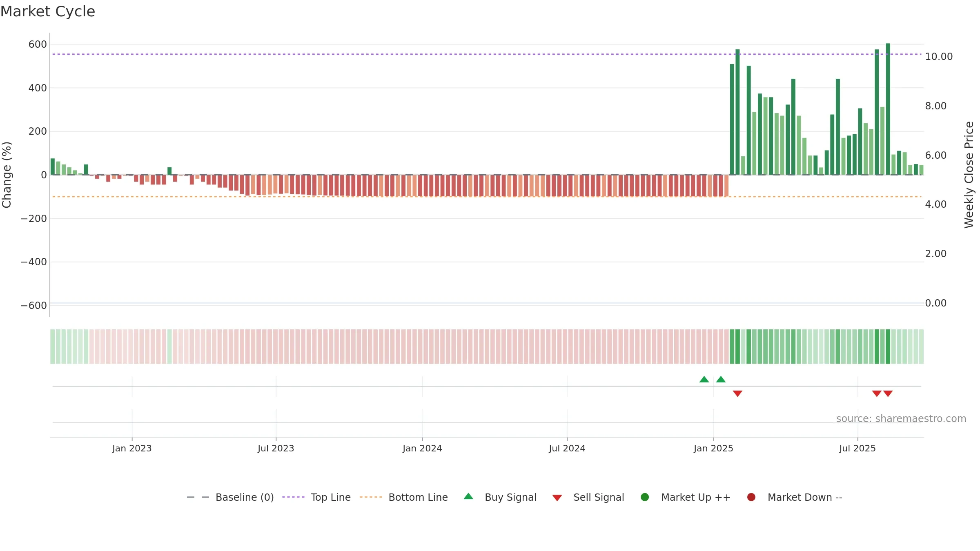Click the Jul 2024 axis label

click(x=567, y=448)
